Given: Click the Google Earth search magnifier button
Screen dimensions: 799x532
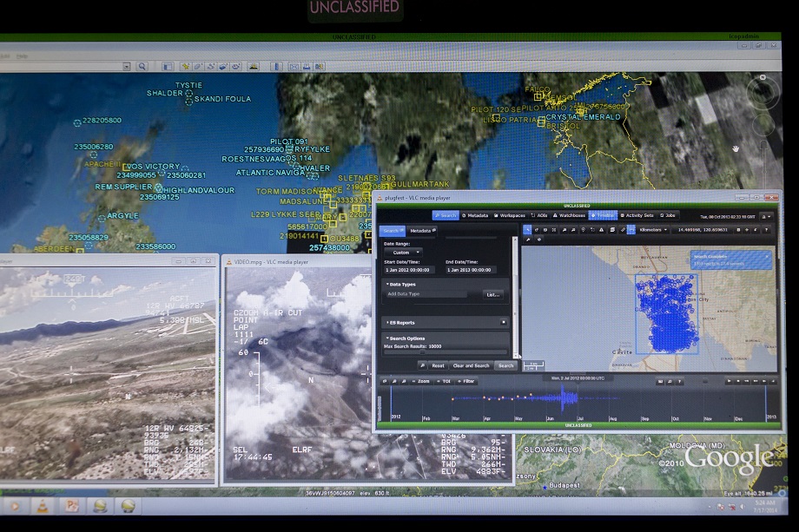Looking at the screenshot, I should 142,66.
